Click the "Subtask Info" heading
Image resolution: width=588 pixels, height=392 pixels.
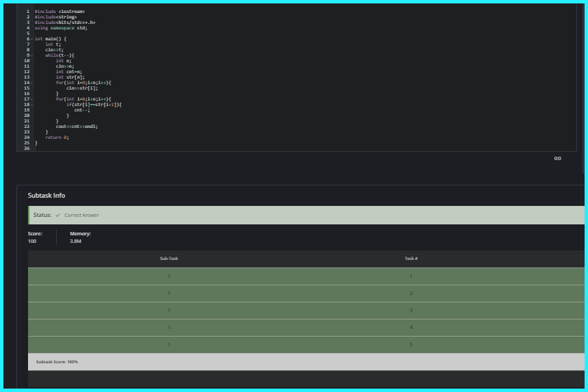tap(46, 196)
